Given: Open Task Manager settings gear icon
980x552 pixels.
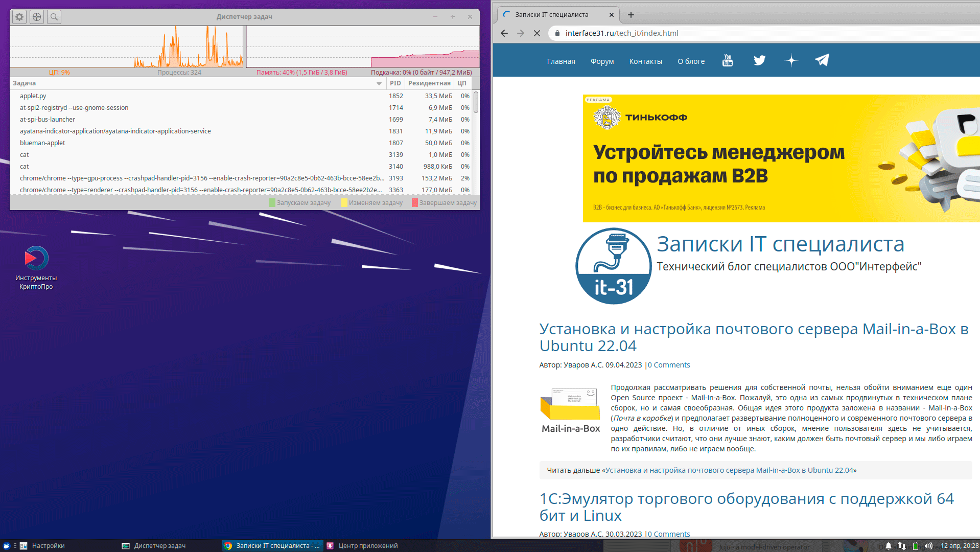Looking at the screenshot, I should [x=19, y=17].
